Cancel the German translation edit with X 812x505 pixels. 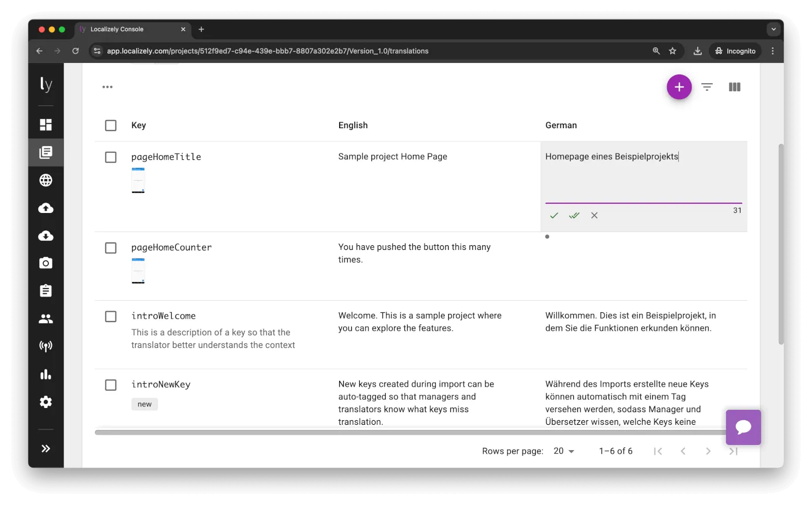[x=594, y=215]
